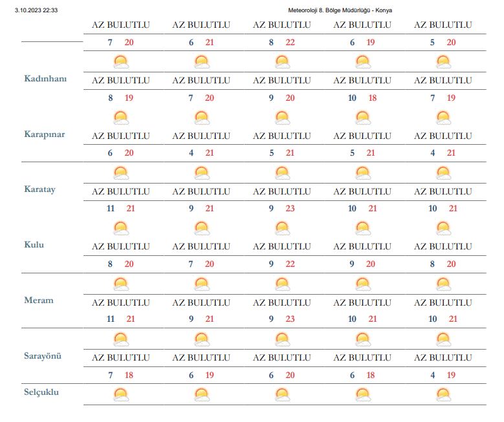The width and height of the screenshot is (504, 422).
Task: Select the Kadınhanı district label
Action: [x=45, y=79]
